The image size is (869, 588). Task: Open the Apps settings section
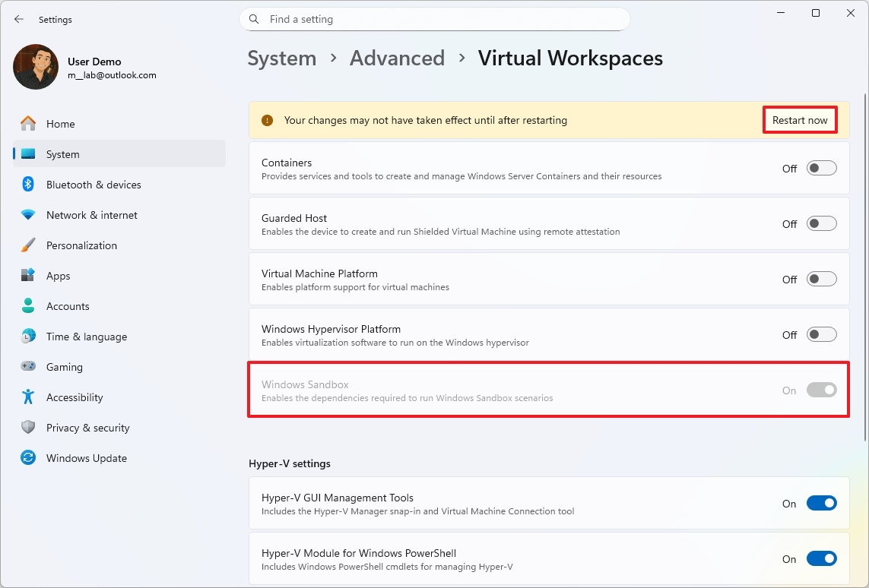(59, 275)
